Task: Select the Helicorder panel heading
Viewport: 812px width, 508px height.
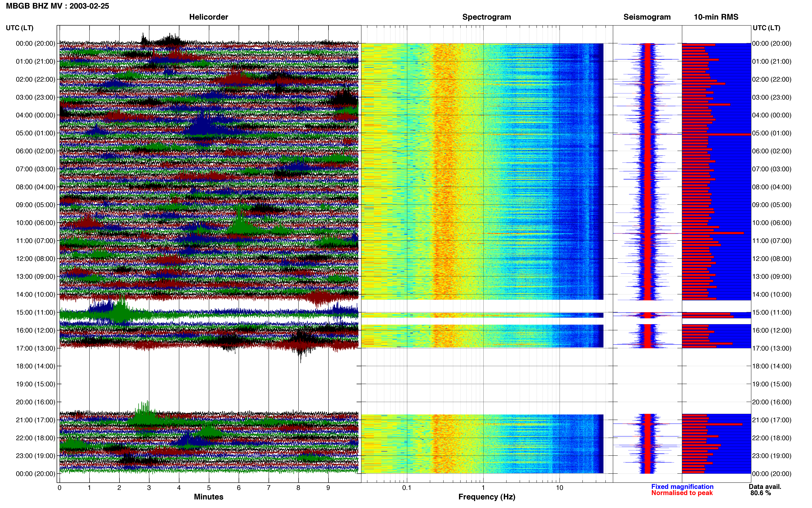Action: pos(209,17)
